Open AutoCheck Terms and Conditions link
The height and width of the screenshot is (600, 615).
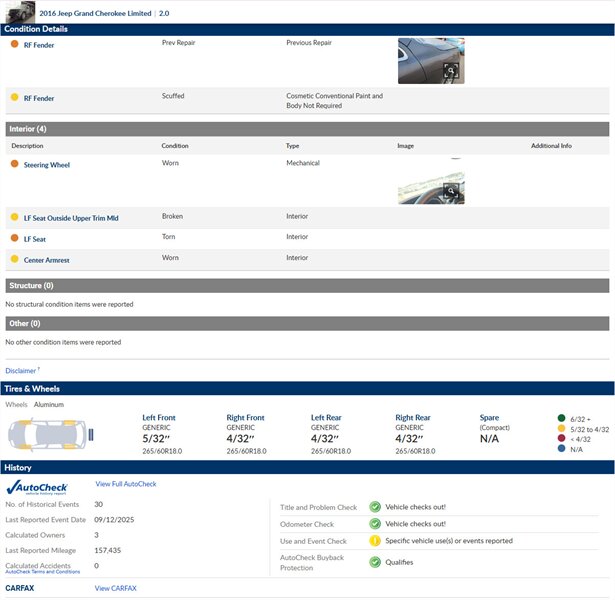[43, 572]
